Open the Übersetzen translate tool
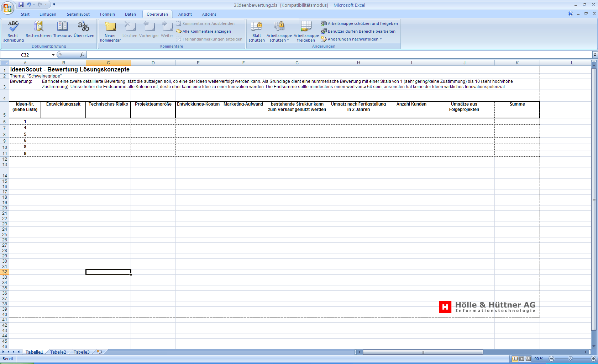 coord(84,29)
